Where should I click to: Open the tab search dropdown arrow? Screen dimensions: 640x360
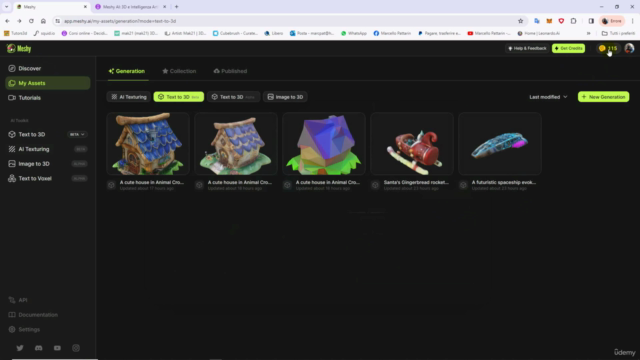tap(7, 7)
